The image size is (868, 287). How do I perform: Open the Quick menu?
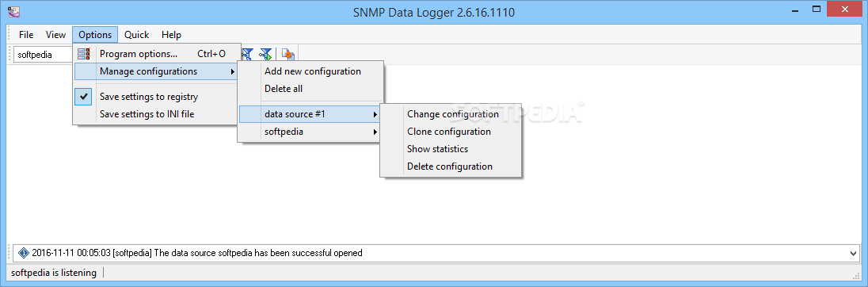coord(136,35)
